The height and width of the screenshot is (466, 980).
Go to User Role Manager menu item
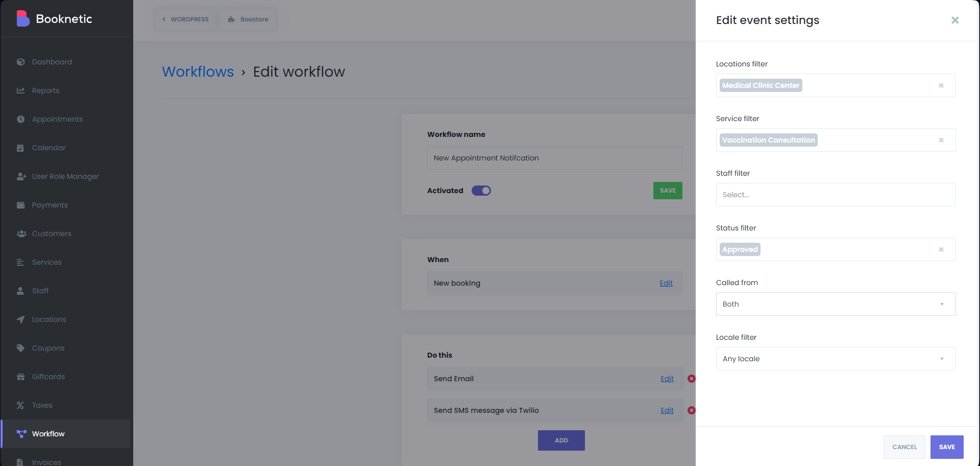click(x=65, y=176)
